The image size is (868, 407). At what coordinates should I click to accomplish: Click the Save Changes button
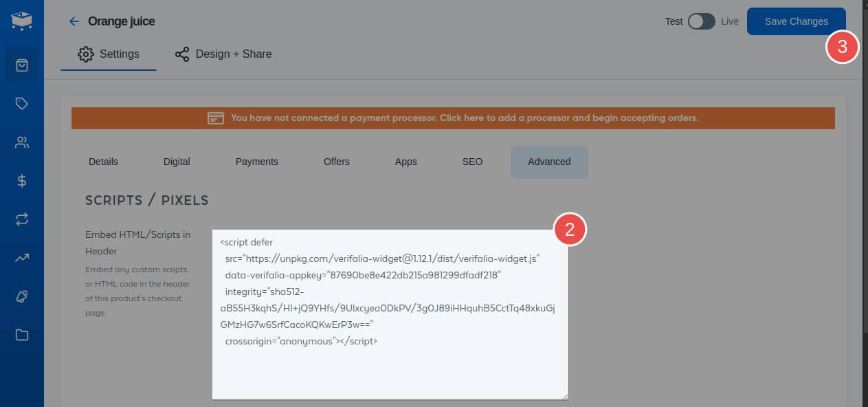[x=796, y=21]
